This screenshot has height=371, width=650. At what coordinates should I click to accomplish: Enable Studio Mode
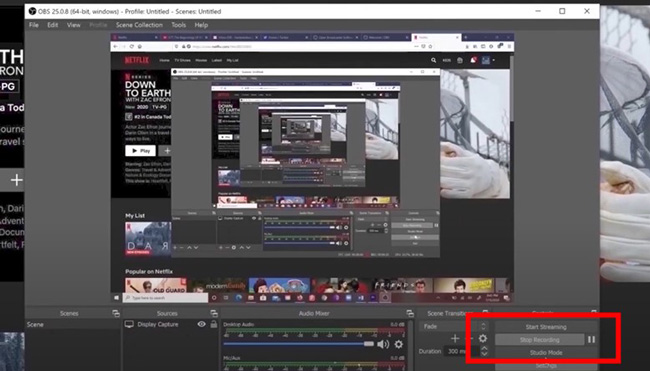(x=546, y=352)
